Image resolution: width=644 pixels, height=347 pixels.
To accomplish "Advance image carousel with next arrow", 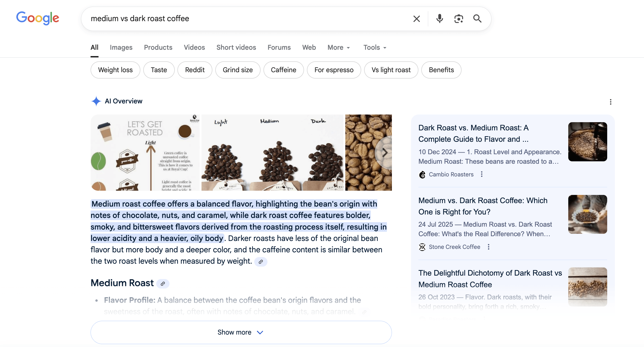I will (384, 153).
